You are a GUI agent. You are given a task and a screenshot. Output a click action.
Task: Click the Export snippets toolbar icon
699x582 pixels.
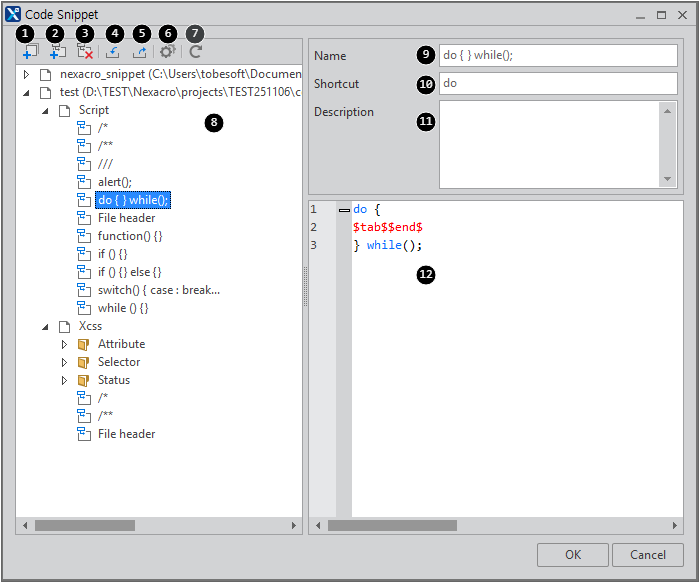[140, 52]
